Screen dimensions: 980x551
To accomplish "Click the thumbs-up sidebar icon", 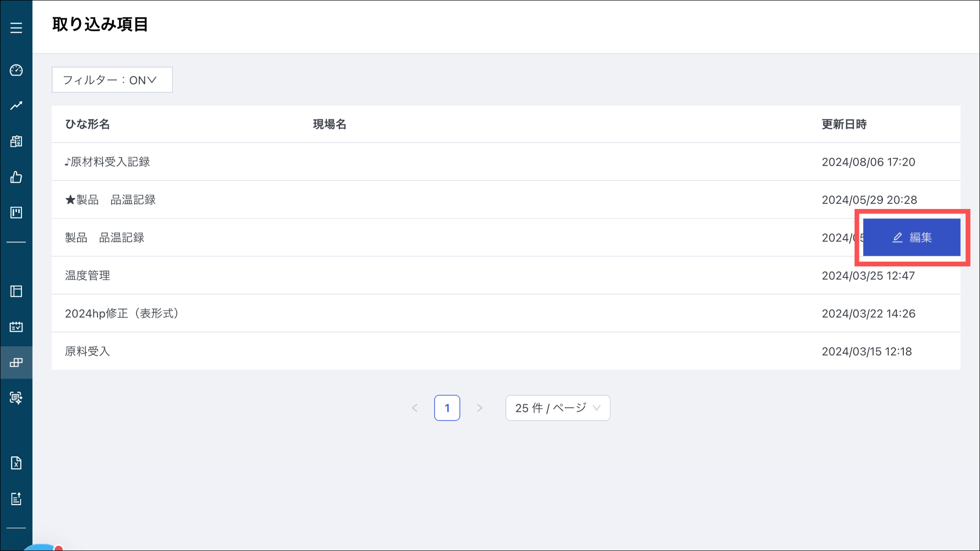I will coord(16,177).
